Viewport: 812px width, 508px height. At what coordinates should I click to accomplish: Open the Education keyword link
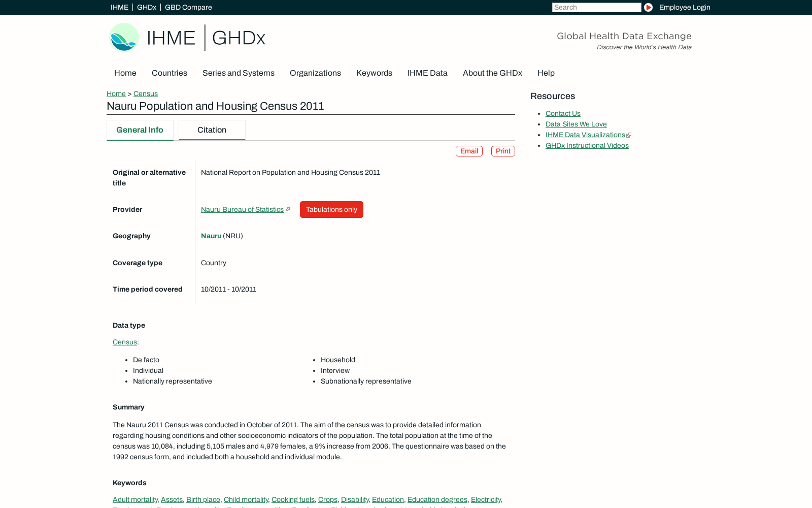click(388, 499)
